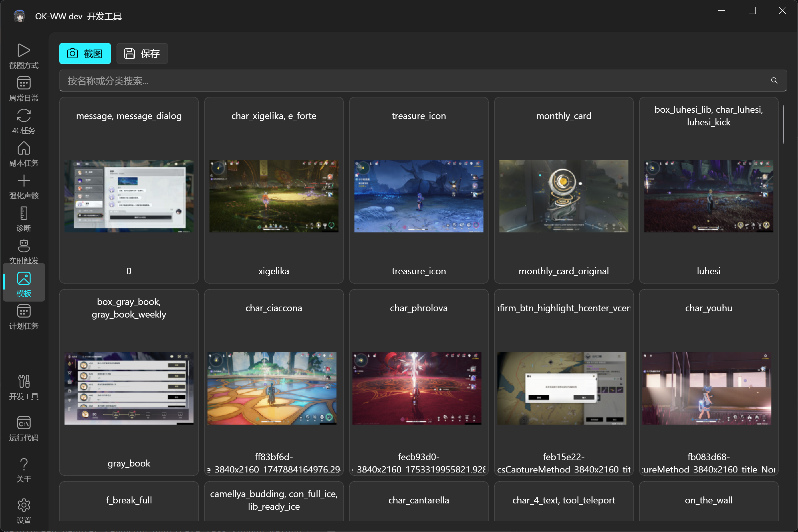Open the 设置 settings gear
The image size is (798, 532).
point(24,505)
